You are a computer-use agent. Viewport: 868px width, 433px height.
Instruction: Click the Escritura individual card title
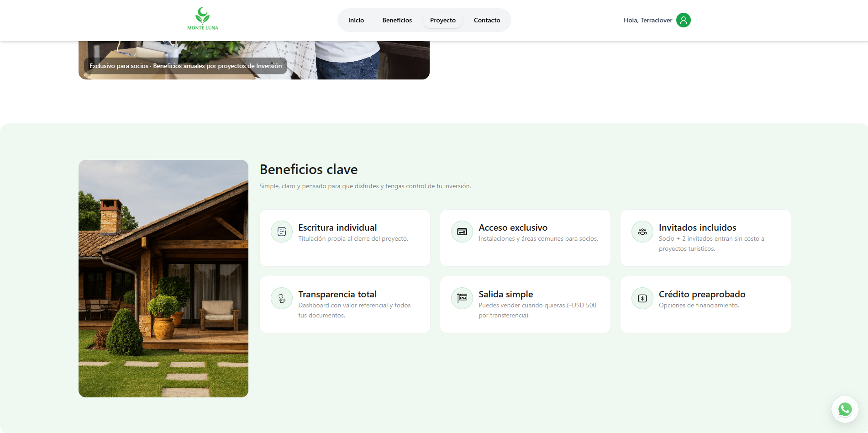coord(337,227)
